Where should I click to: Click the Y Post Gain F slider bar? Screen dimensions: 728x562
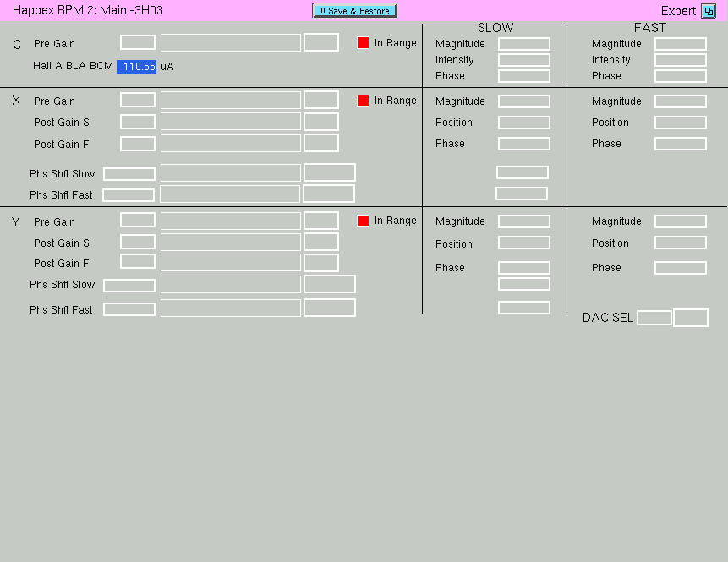pos(231,262)
